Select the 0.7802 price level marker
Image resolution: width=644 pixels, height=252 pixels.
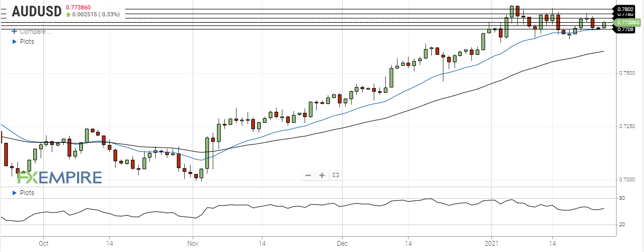pyautogui.click(x=627, y=9)
